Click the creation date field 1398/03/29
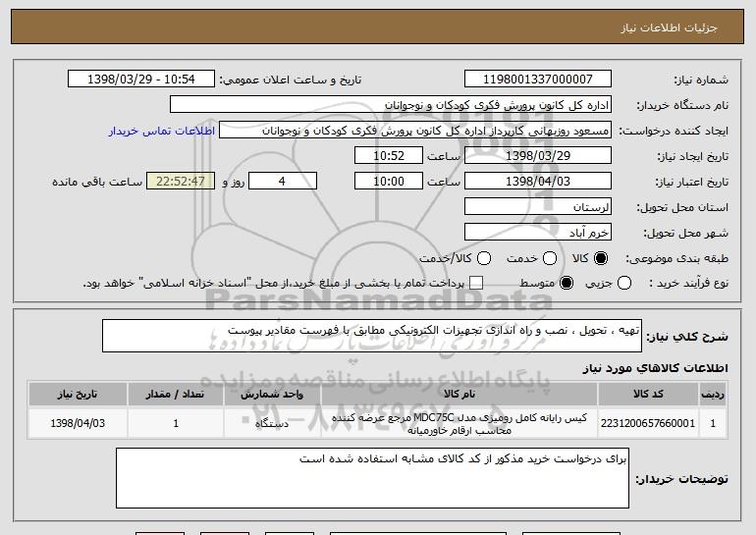This screenshot has height=535, width=756. [x=538, y=156]
